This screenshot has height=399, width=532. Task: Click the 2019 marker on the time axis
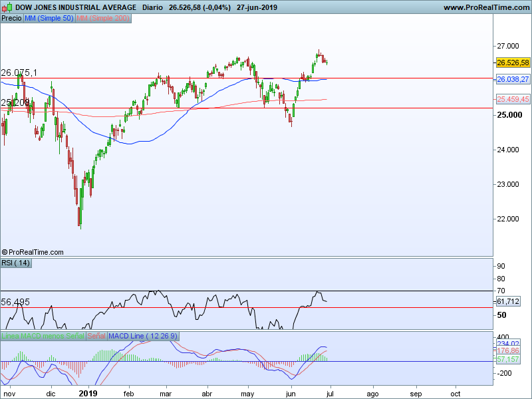88,394
